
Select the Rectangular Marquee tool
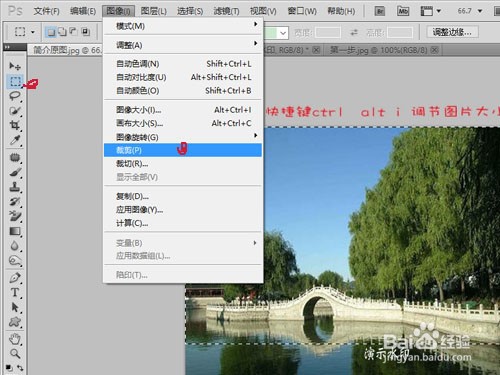pos(15,81)
